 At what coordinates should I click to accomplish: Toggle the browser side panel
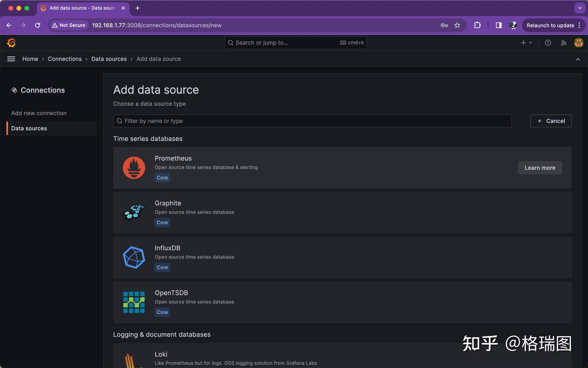click(x=499, y=25)
